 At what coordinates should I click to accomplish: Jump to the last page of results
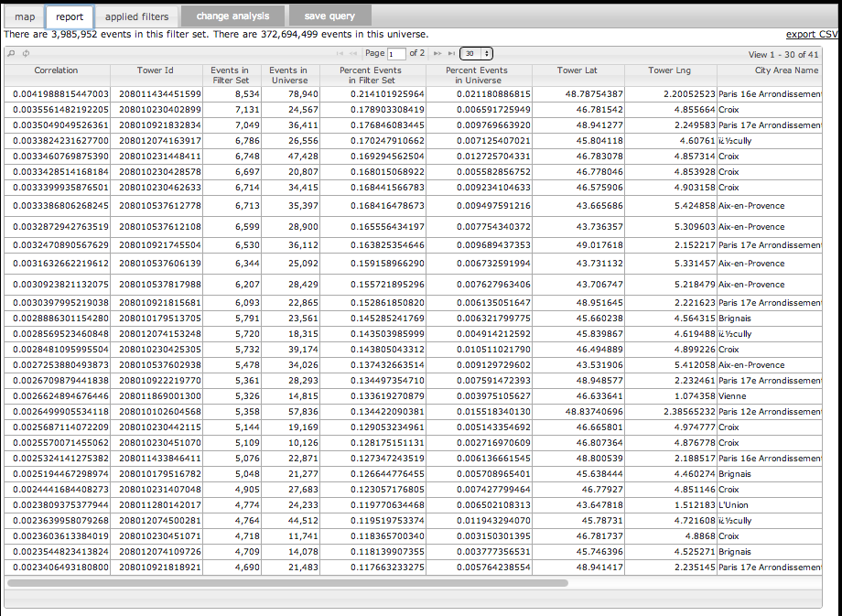coord(451,54)
